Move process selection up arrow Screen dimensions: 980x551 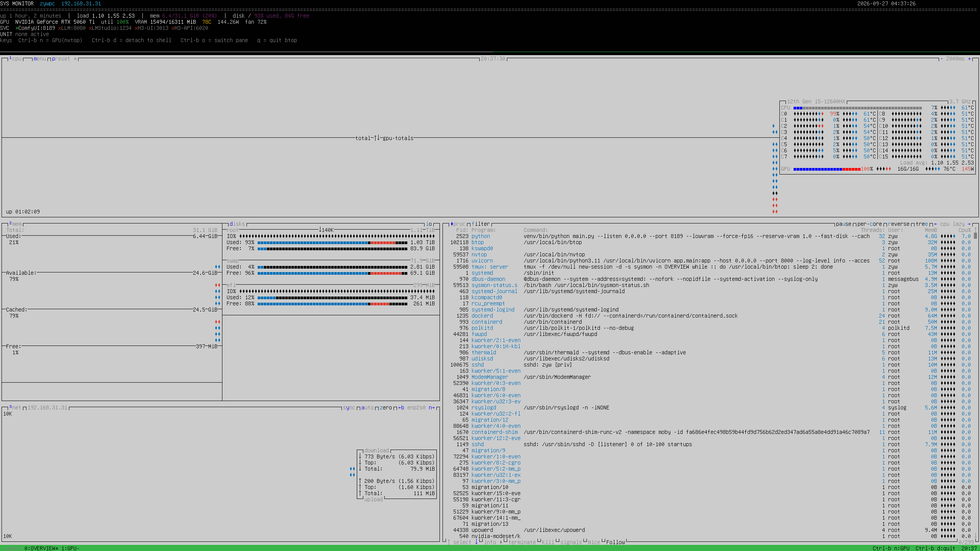coord(449,542)
